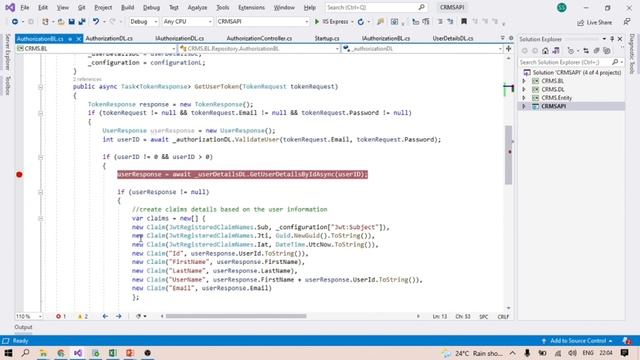Open the Edit menu
640x360 pixels.
(42, 7)
